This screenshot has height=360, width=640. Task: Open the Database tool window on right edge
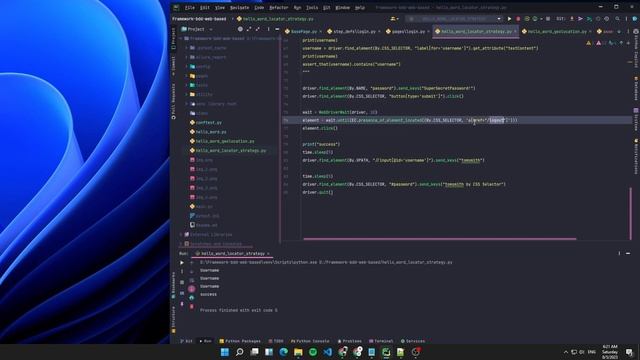point(636,89)
